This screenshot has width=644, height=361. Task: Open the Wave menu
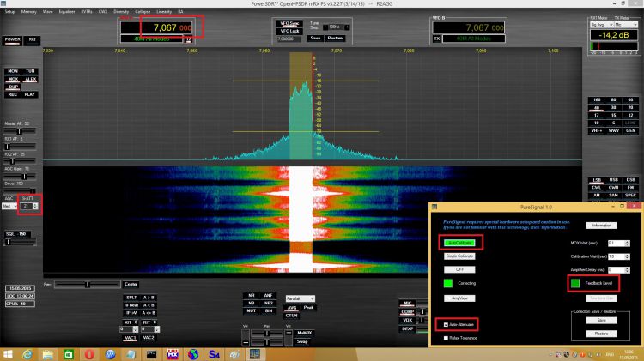47,11
